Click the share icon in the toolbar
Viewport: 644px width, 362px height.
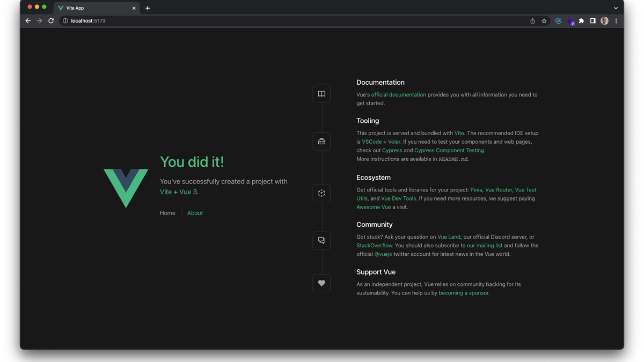(532, 20)
